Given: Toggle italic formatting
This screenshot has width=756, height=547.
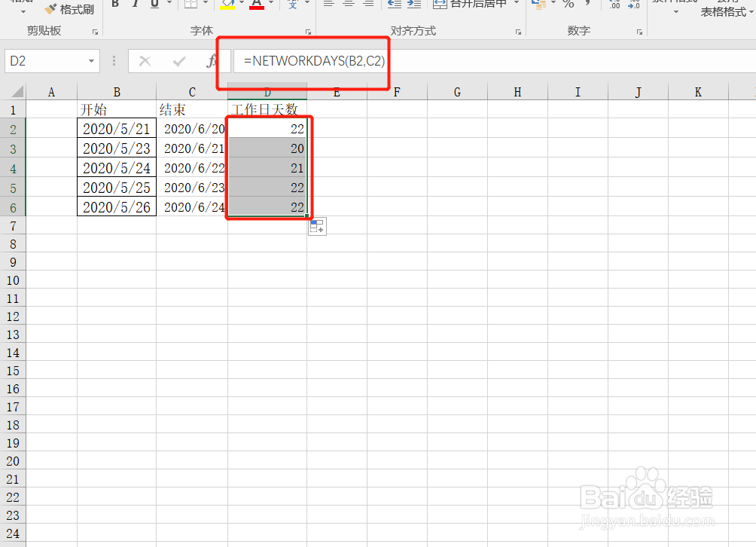Looking at the screenshot, I should (136, 4).
